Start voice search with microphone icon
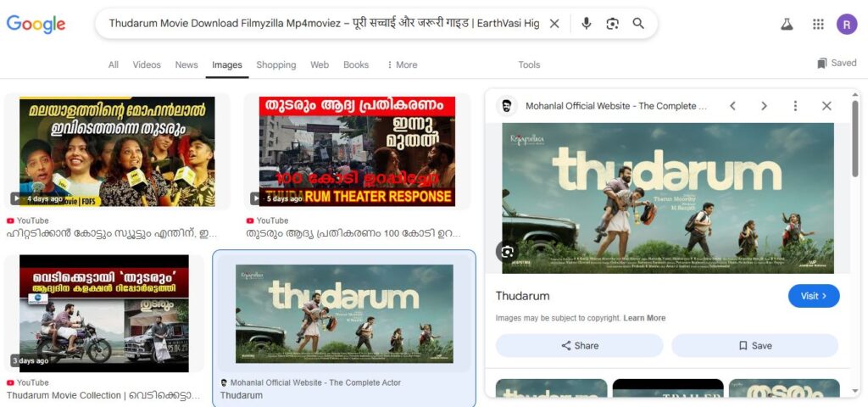The width and height of the screenshot is (868, 407). [x=587, y=23]
